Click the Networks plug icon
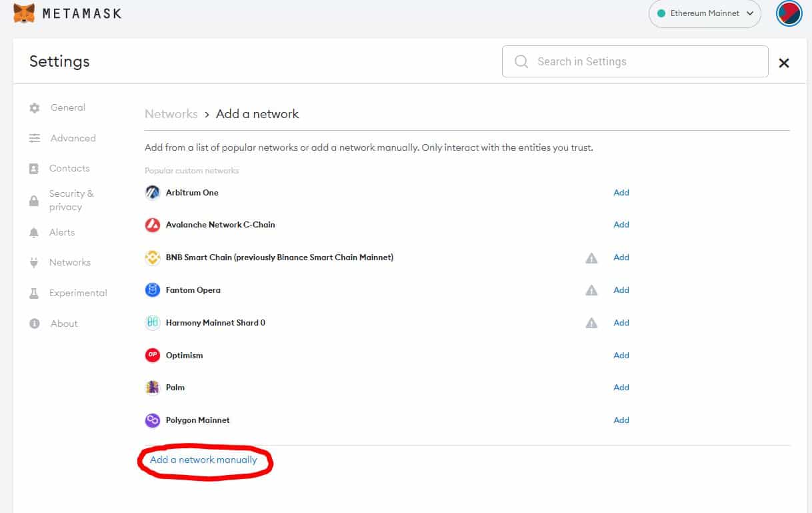 click(34, 263)
